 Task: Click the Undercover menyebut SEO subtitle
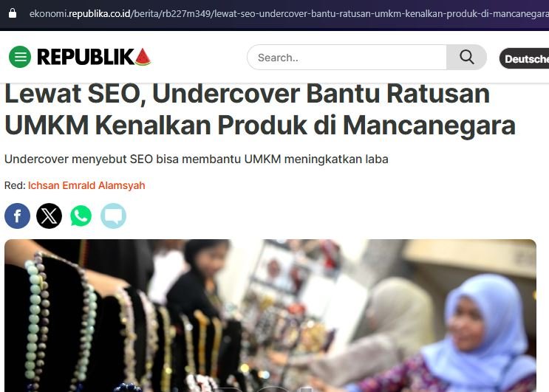click(x=196, y=159)
